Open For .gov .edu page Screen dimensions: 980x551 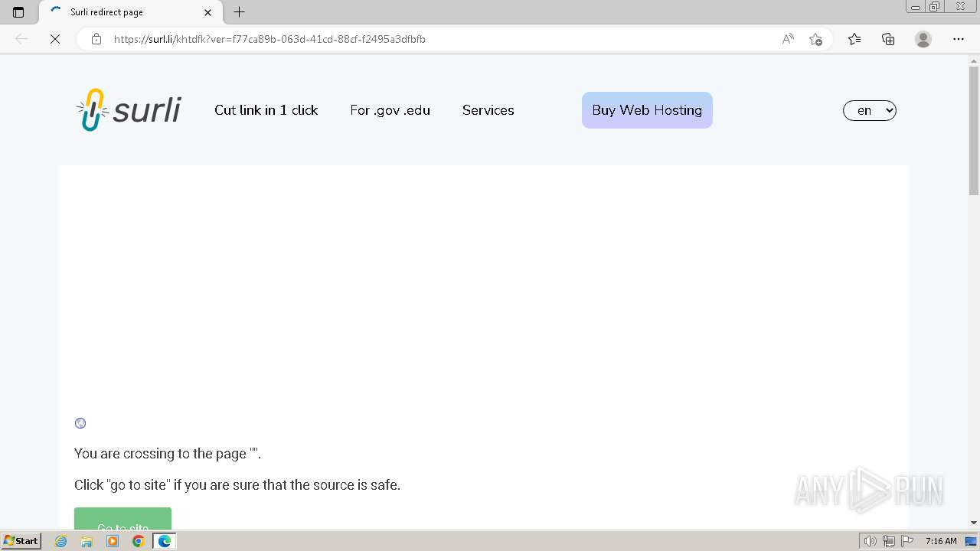[390, 110]
